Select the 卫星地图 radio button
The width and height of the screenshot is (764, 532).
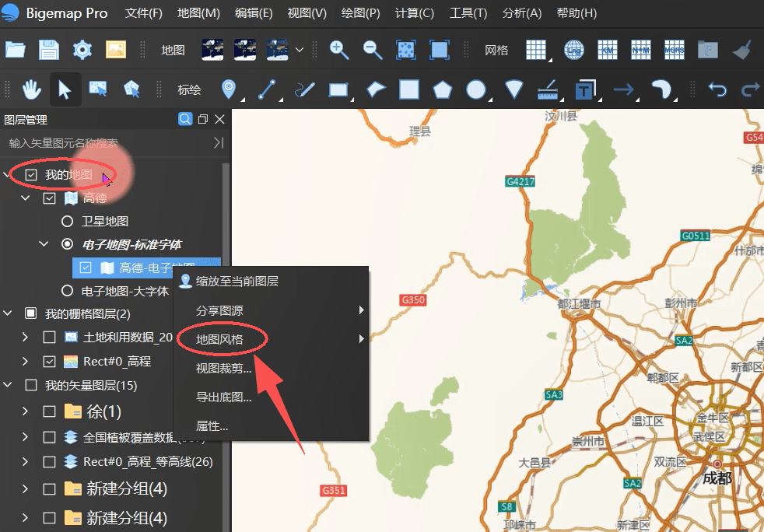68,221
